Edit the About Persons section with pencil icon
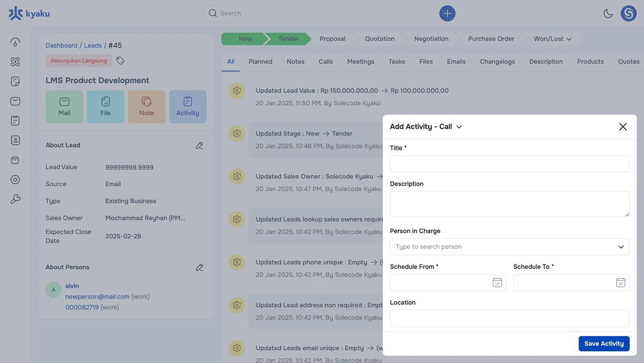Screen dimensions: 644x363 point(200,267)
